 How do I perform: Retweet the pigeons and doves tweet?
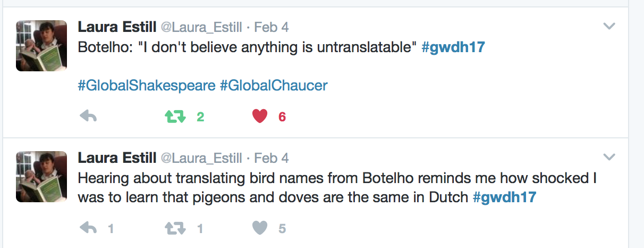(x=175, y=228)
